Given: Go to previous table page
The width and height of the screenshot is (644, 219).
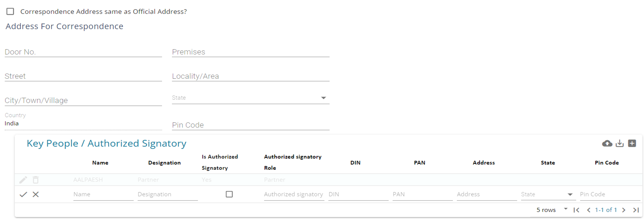Looking at the screenshot, I should click(588, 210).
